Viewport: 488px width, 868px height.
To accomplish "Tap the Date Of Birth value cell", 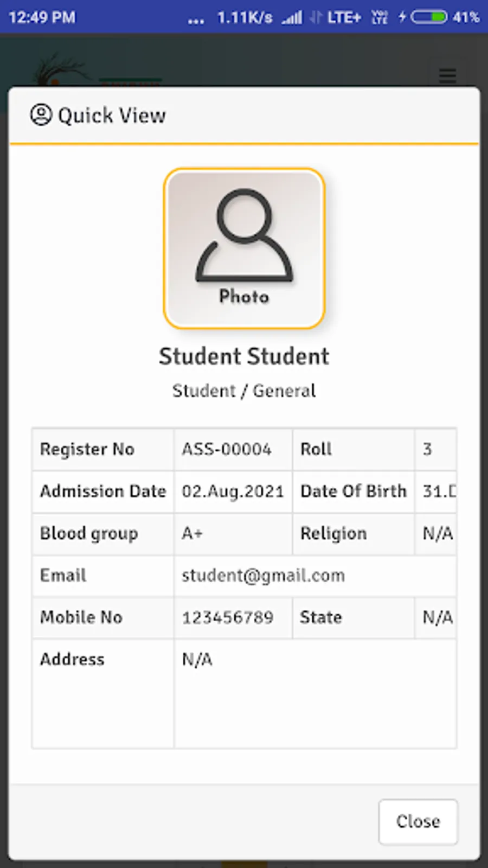I will coord(435,492).
